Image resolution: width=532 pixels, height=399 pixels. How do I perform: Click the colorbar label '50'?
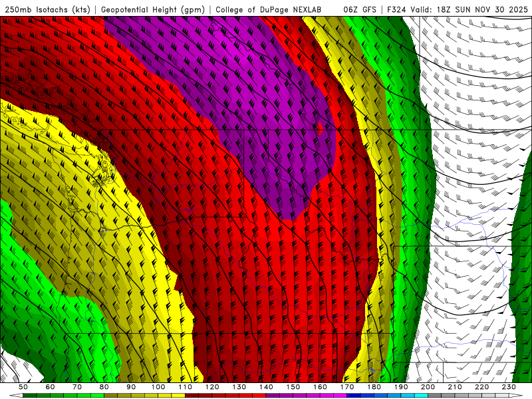pos(23,387)
